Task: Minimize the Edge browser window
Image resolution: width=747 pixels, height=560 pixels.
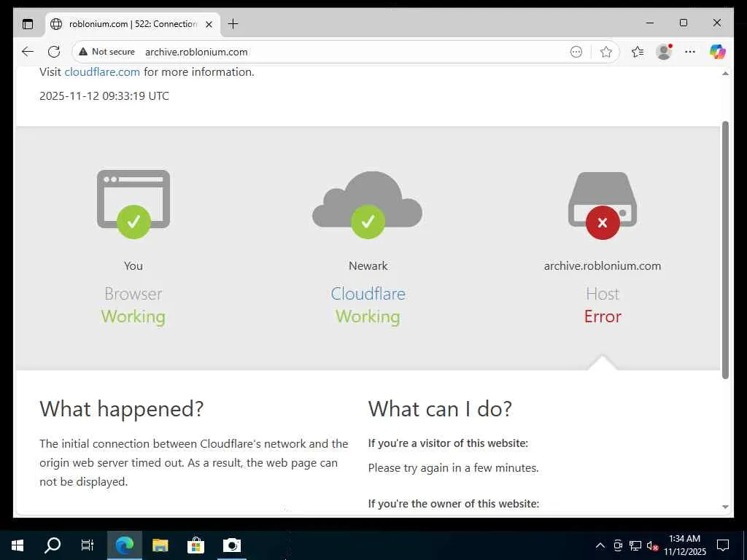Action: (650, 23)
